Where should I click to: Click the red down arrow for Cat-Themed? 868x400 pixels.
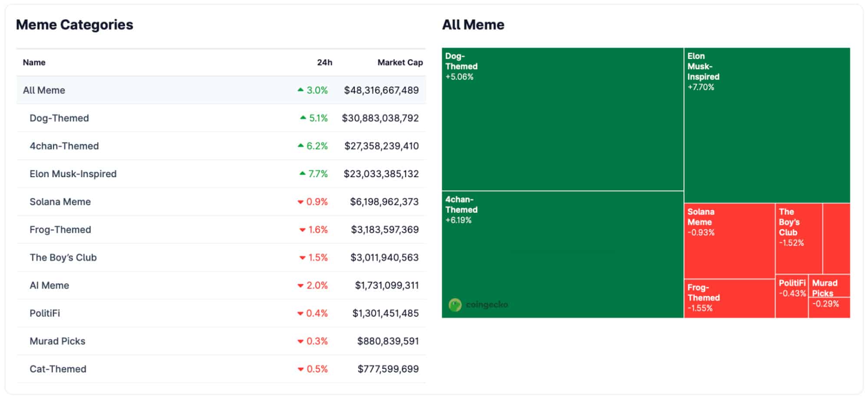click(300, 370)
